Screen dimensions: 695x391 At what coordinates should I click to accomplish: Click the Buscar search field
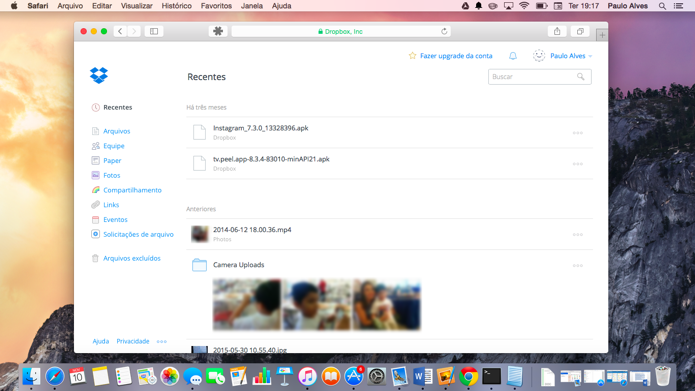[x=539, y=77]
